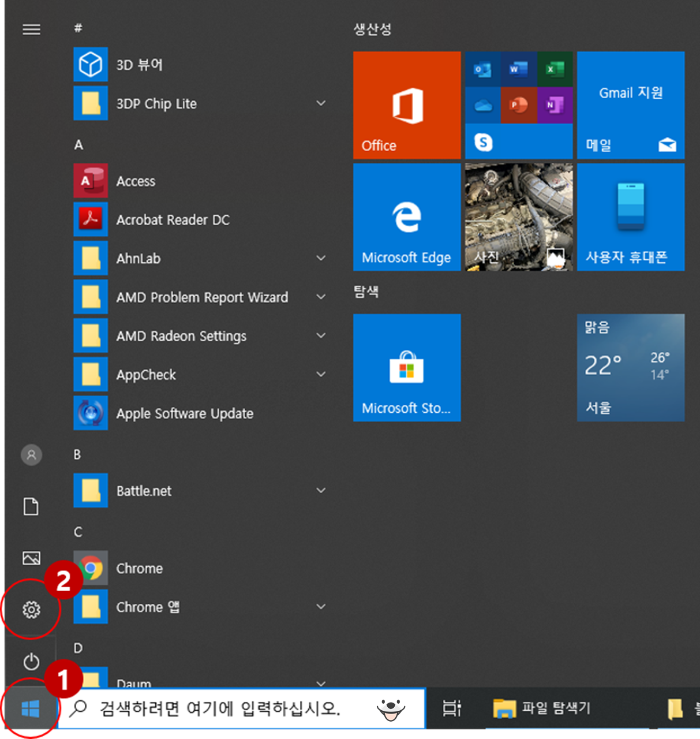700x739 pixels.
Task: Open the Pictures icon in sidebar
Action: tap(31, 558)
